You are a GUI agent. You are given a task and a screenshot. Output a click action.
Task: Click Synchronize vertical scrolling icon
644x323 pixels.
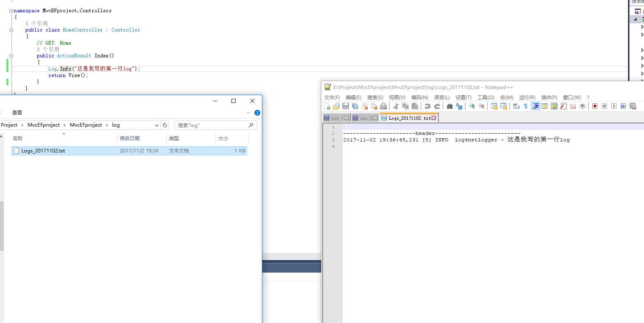494,106
